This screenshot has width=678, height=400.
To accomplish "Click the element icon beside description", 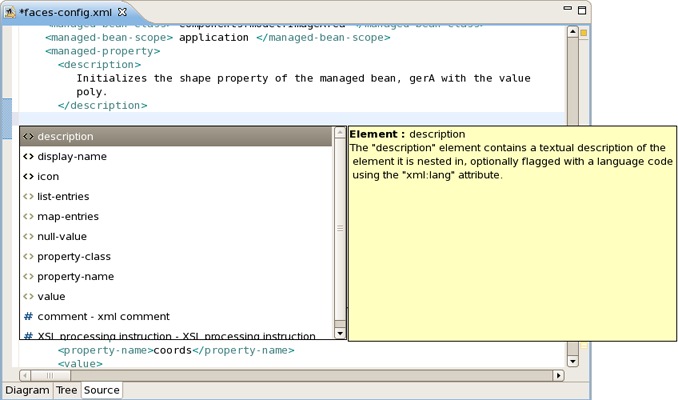I will coord(29,137).
